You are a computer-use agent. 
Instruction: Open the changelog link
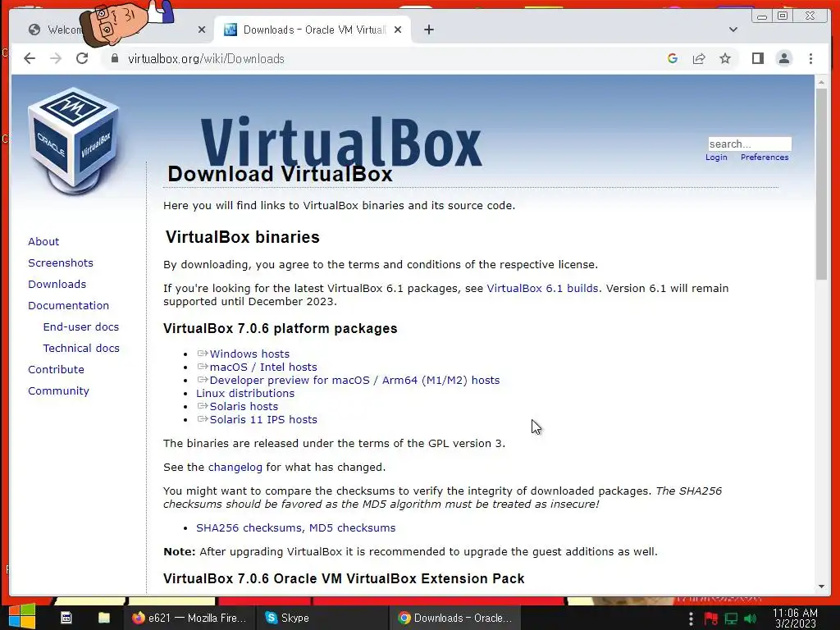235,467
